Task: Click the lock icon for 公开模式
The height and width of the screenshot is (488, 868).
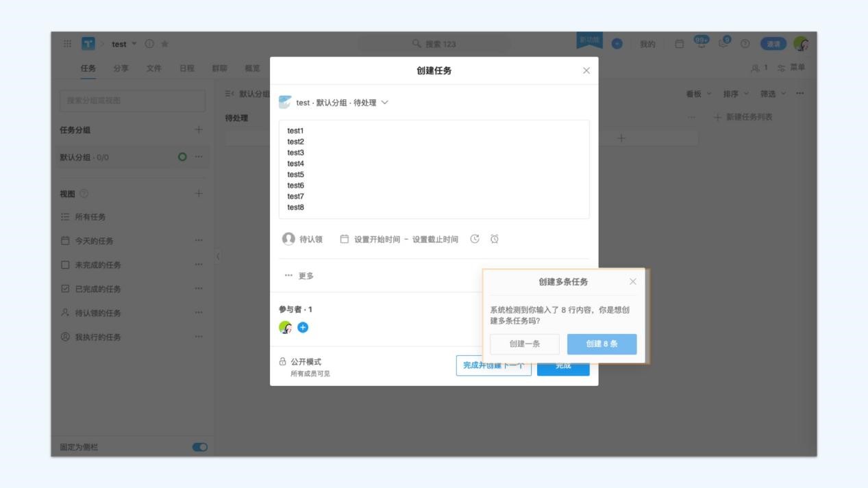Action: (282, 361)
